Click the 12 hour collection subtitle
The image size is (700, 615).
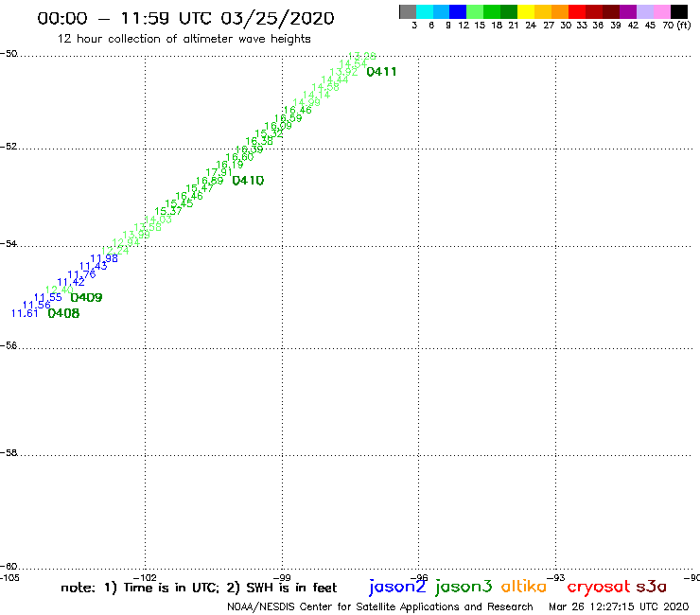(x=184, y=39)
